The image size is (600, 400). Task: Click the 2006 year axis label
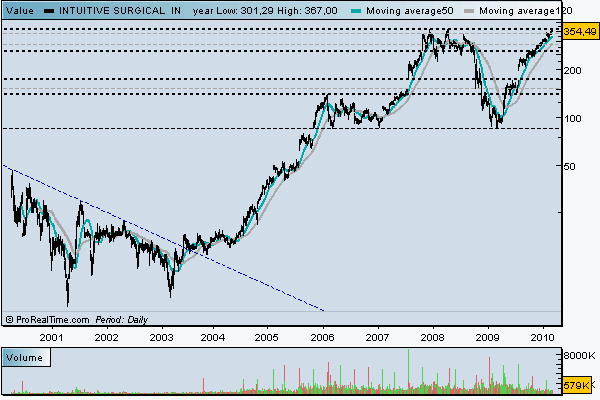tap(323, 337)
